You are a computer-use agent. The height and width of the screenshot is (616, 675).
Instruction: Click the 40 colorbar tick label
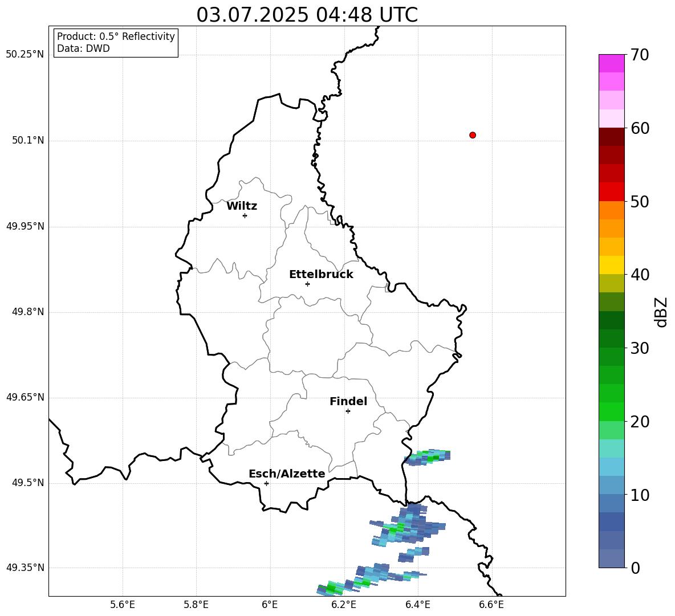point(640,275)
